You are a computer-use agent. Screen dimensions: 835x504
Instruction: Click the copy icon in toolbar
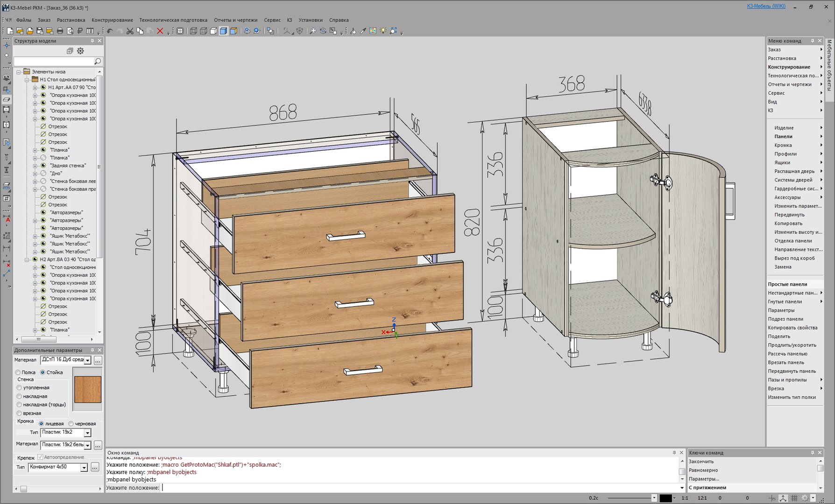point(140,31)
